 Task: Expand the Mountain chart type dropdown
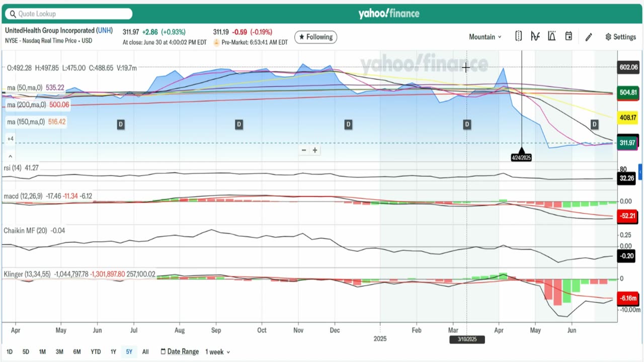point(486,37)
